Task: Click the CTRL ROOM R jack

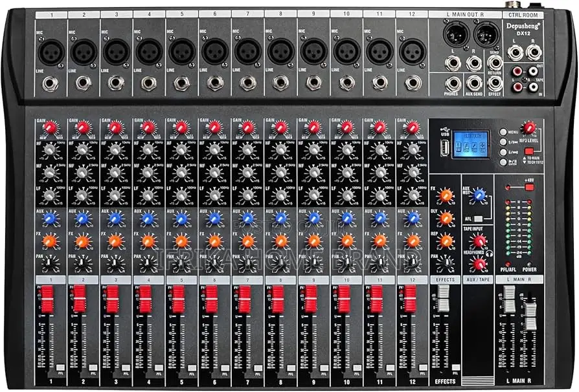Action: point(534,52)
